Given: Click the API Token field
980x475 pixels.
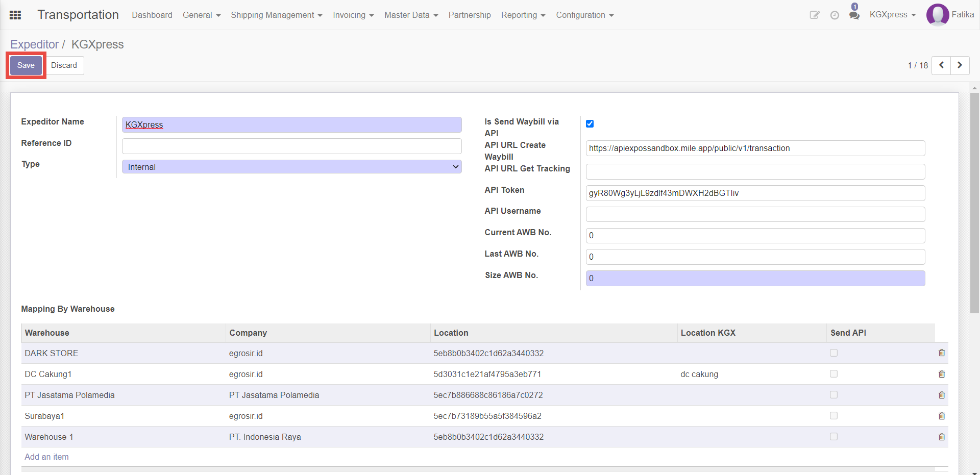Looking at the screenshot, I should click(x=755, y=193).
